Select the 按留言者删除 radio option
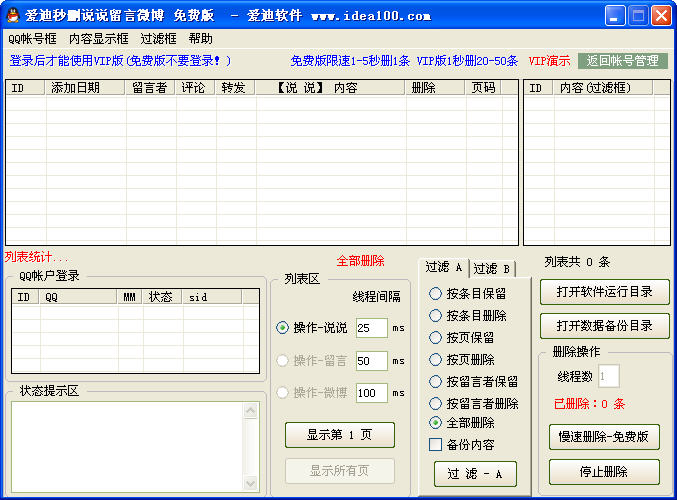677x500 pixels. pos(435,404)
